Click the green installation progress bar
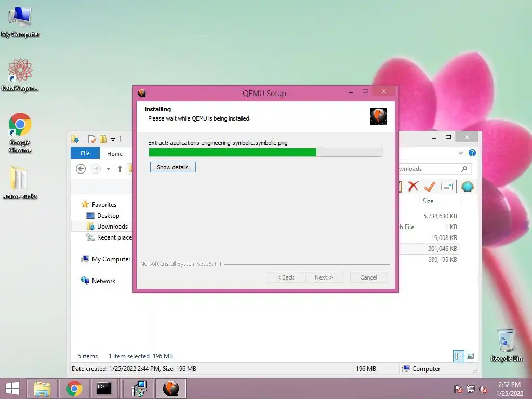 coord(265,152)
